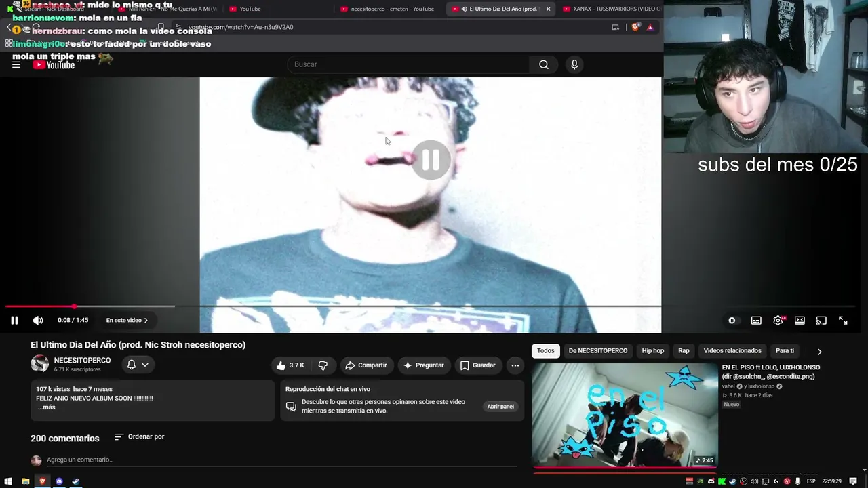
Task: Click the large pause overlay on the video
Action: tap(431, 160)
